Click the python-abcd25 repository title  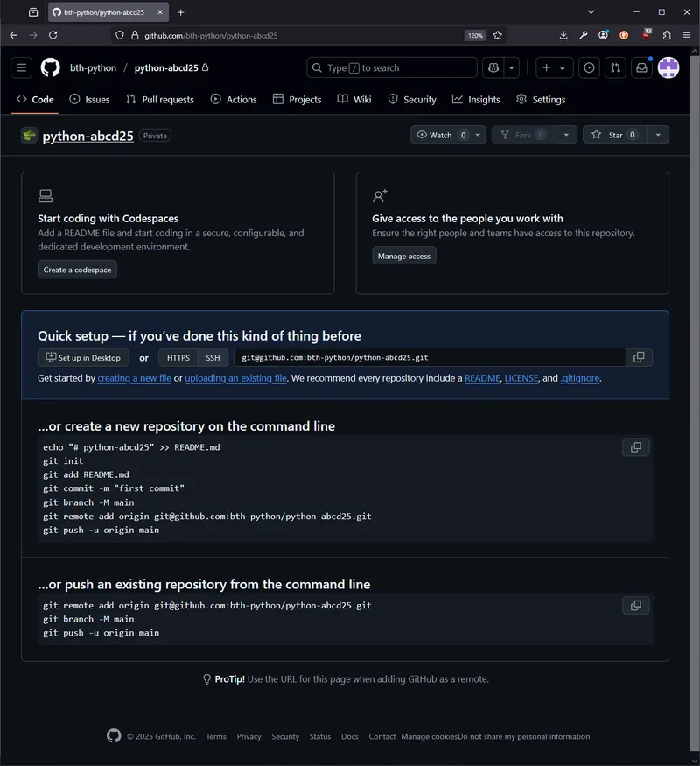coord(87,136)
